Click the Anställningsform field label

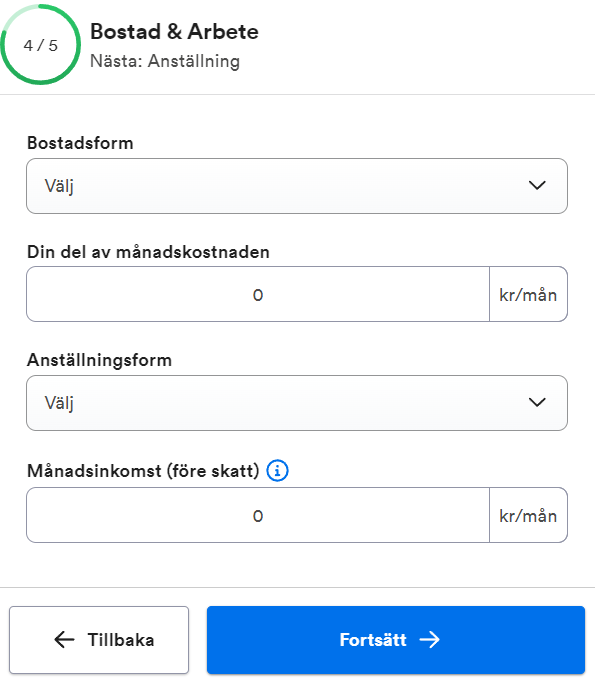click(99, 360)
